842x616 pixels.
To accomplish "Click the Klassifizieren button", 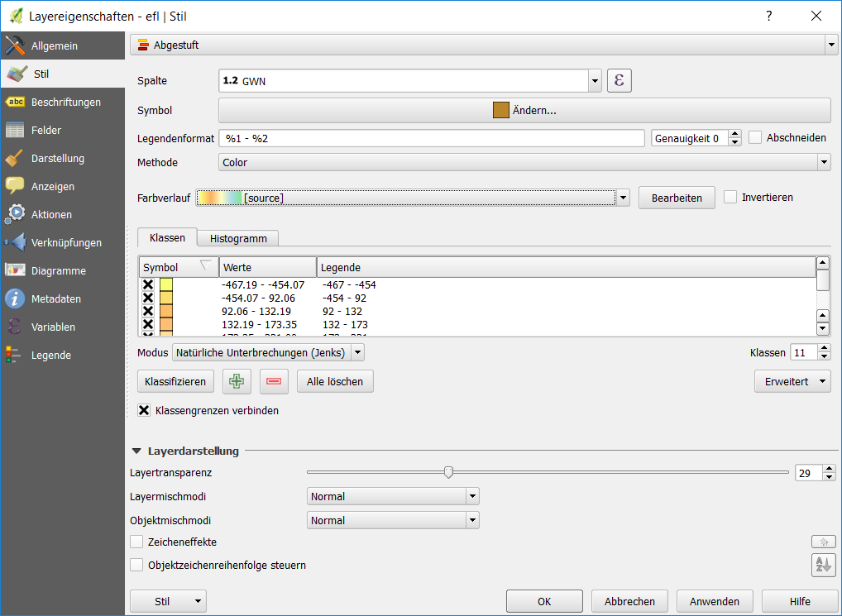I will click(176, 381).
